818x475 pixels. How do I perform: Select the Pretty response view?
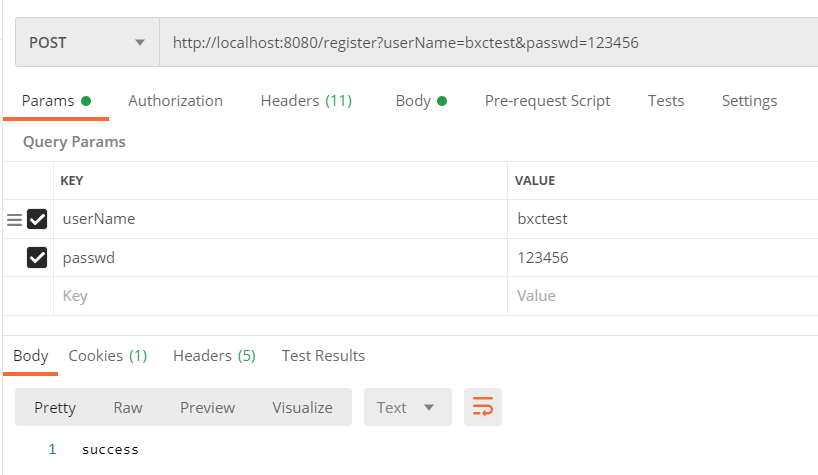tap(55, 407)
